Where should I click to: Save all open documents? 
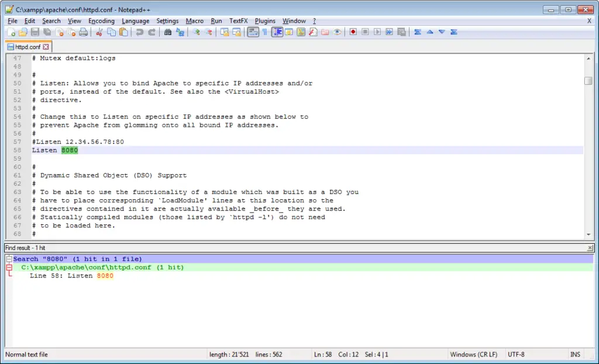coord(47,32)
